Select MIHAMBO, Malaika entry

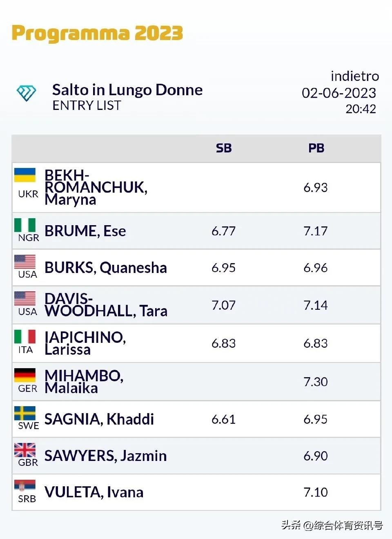pyautogui.click(x=84, y=382)
